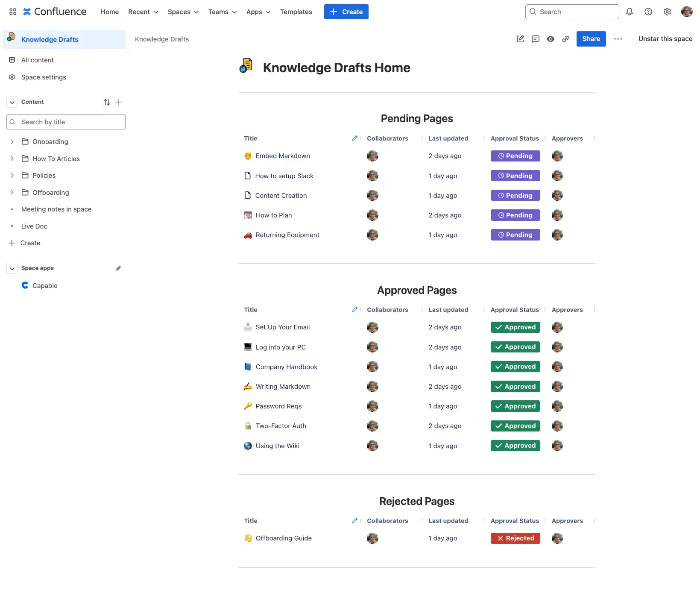Screen dimensions: 700x590
Task: Open the Offboarding Guide page link
Action: coord(284,538)
